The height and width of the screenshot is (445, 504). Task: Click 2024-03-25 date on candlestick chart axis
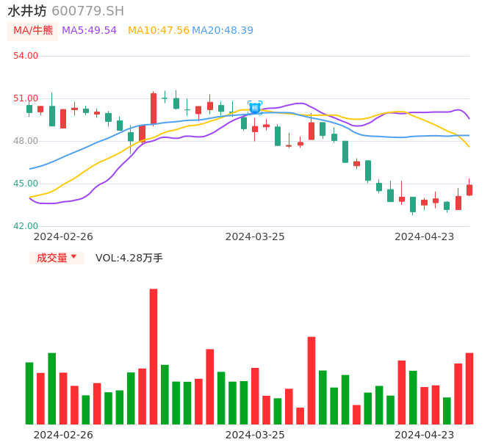coord(255,236)
